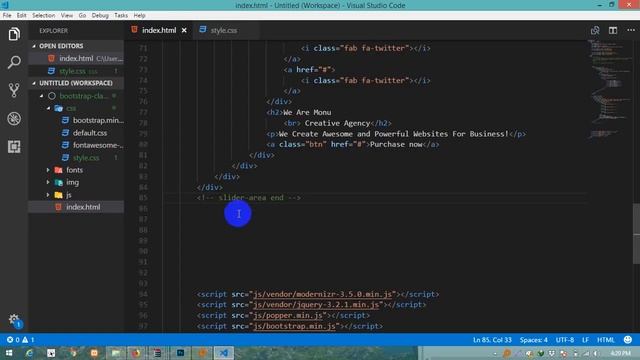Click the editor vertical scrollbar thumb
Image resolution: width=640 pixels, height=360 pixels.
[x=636, y=233]
